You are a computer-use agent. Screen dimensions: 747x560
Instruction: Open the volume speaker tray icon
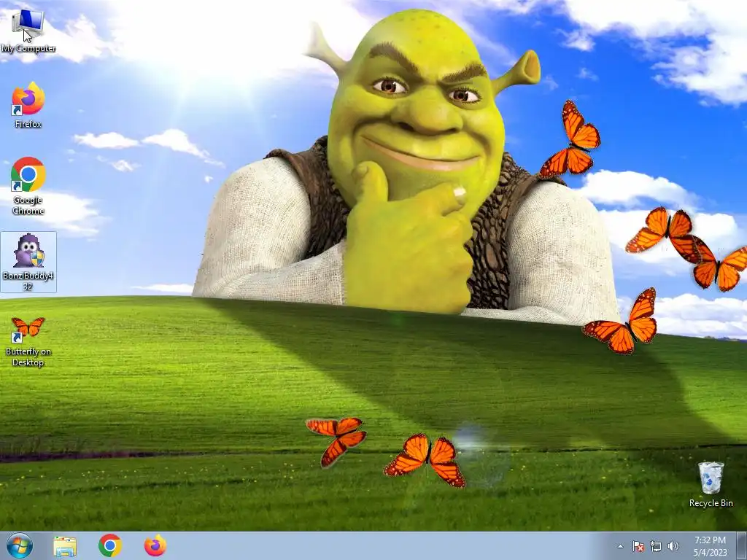(673, 546)
